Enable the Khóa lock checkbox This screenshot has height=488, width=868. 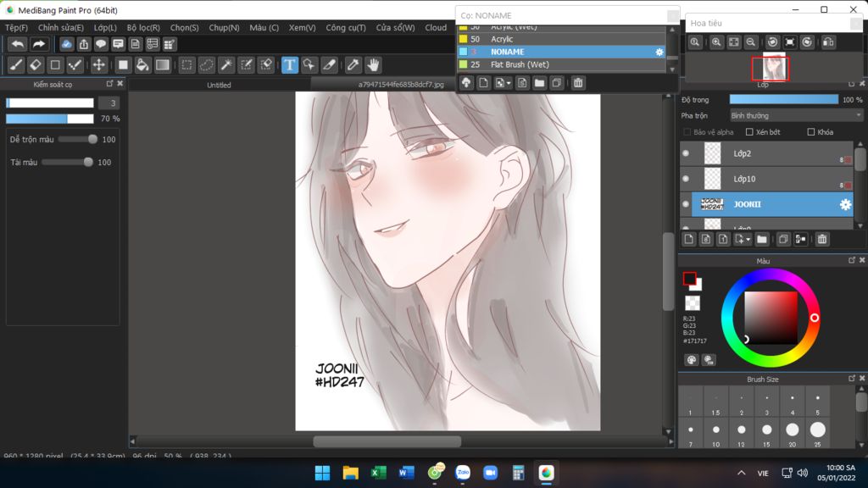point(811,132)
